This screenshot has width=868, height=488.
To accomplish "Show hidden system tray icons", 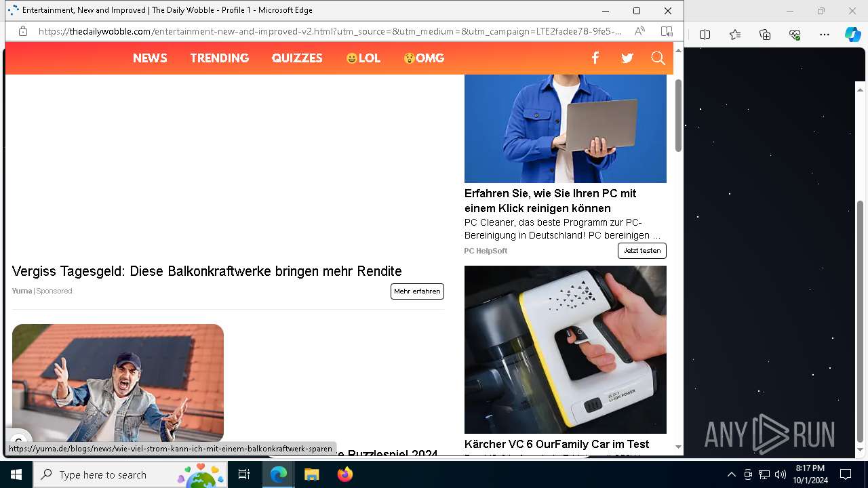I will [731, 474].
